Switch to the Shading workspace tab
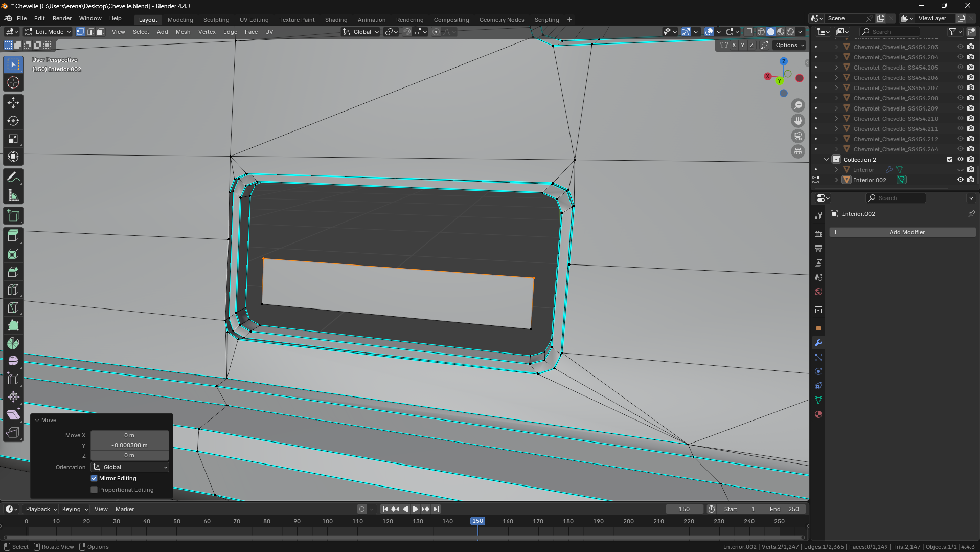This screenshot has height=552, width=980. (336, 20)
